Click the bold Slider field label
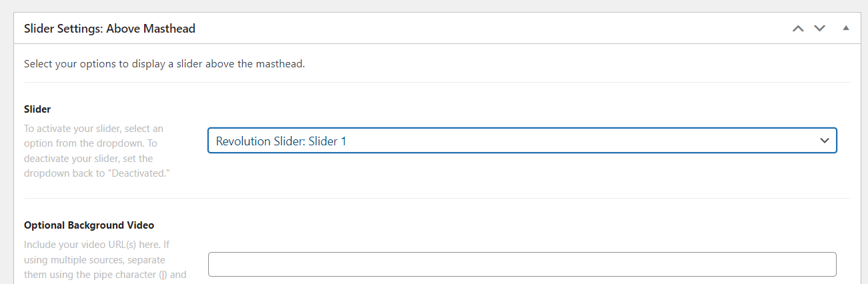This screenshot has width=868, height=284. (x=37, y=109)
